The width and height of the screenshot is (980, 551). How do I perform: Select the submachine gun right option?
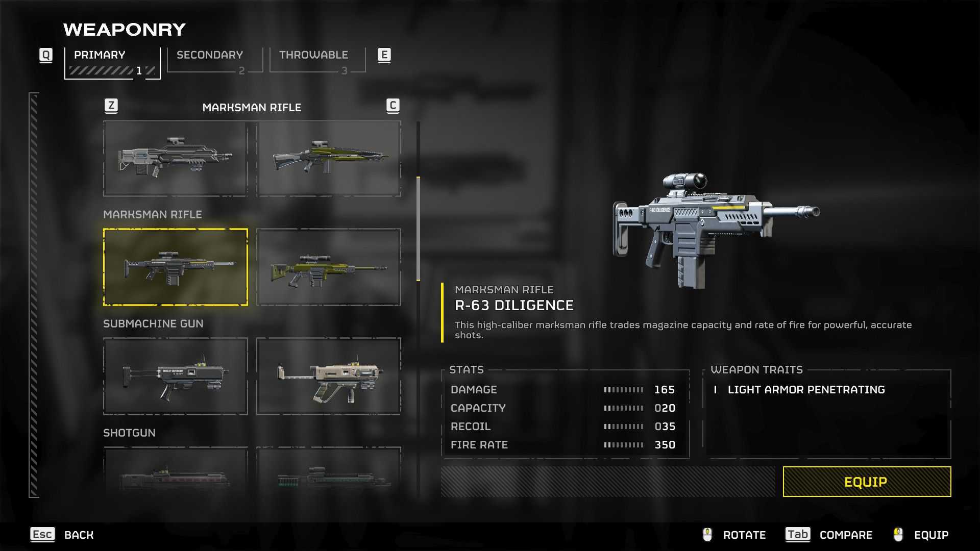tap(328, 376)
